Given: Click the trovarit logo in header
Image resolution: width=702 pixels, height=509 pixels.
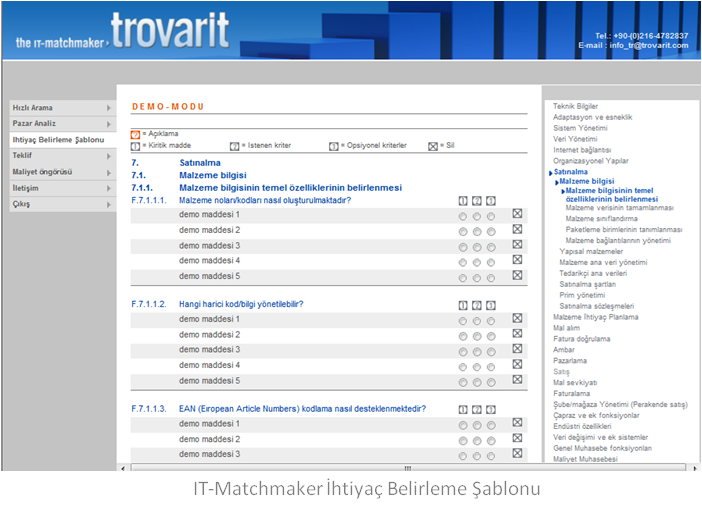Looking at the screenshot, I should click(170, 30).
